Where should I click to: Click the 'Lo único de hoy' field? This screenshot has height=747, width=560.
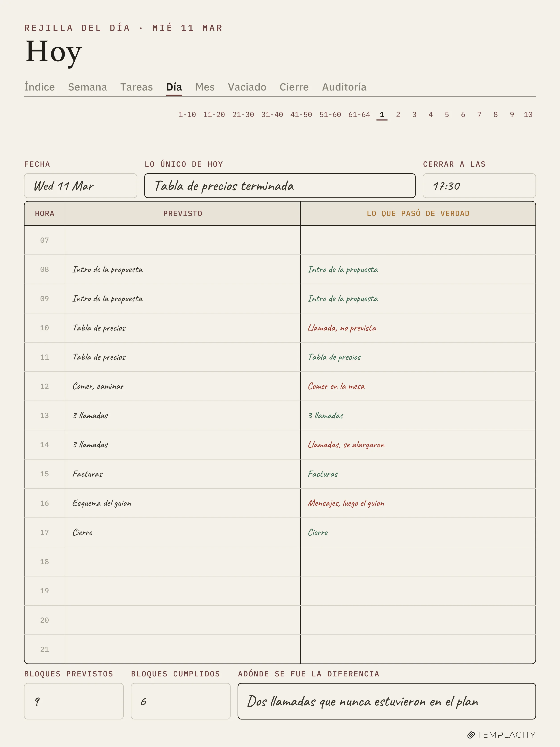(x=280, y=186)
